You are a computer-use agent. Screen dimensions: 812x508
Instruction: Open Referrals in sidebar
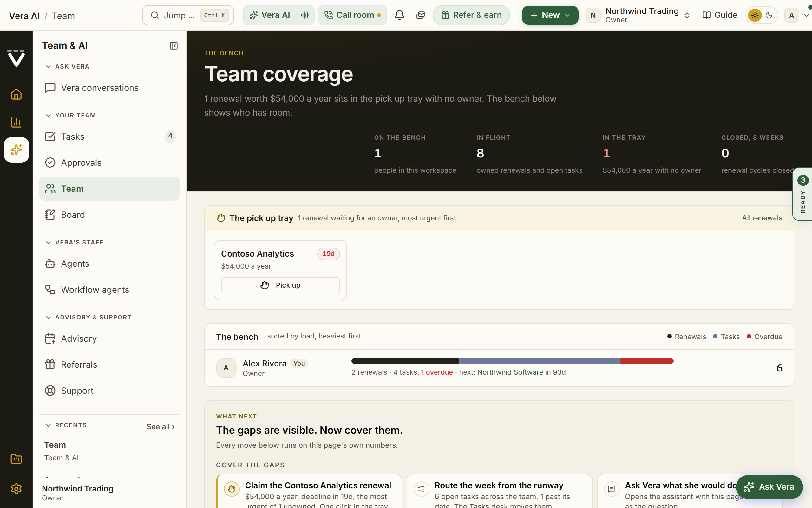(x=109, y=364)
